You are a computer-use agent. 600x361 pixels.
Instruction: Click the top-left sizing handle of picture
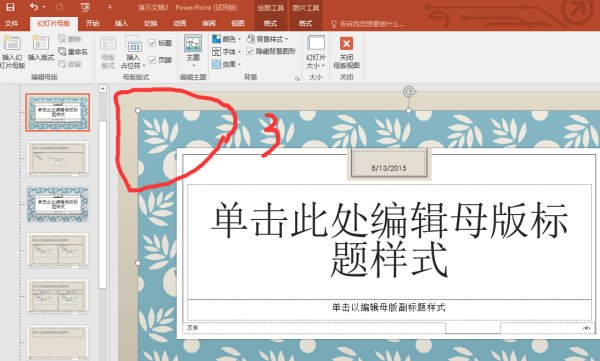pos(138,111)
